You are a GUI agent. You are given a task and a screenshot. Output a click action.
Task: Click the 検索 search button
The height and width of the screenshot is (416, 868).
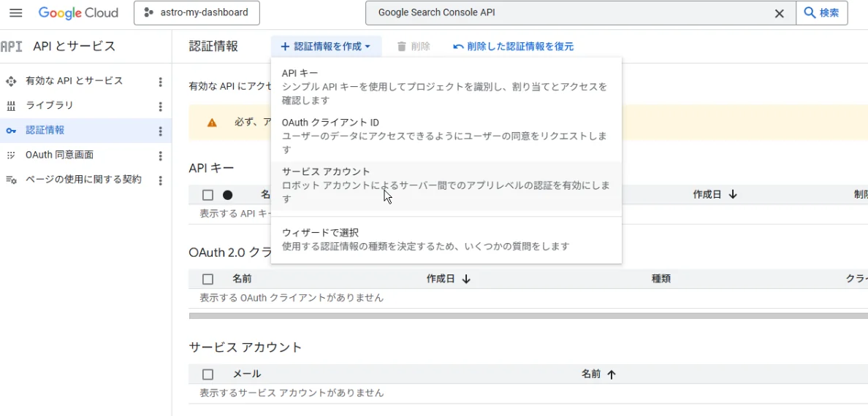pyautogui.click(x=821, y=13)
